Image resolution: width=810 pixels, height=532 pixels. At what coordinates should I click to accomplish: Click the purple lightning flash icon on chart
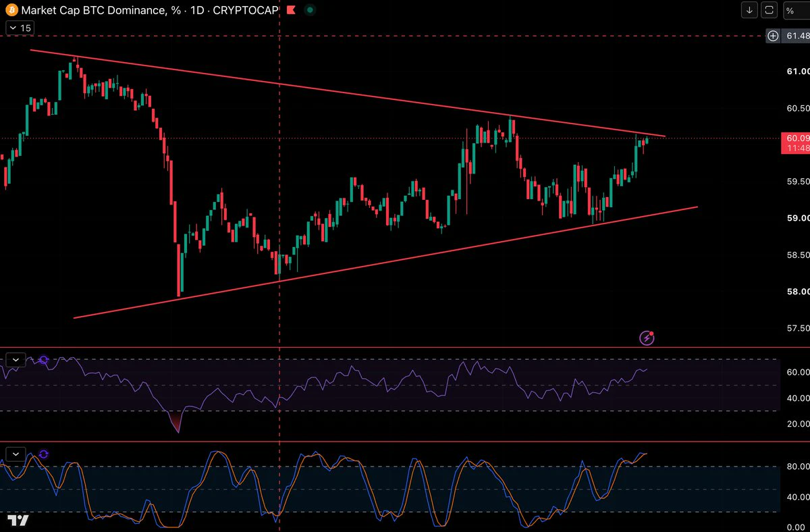(647, 338)
